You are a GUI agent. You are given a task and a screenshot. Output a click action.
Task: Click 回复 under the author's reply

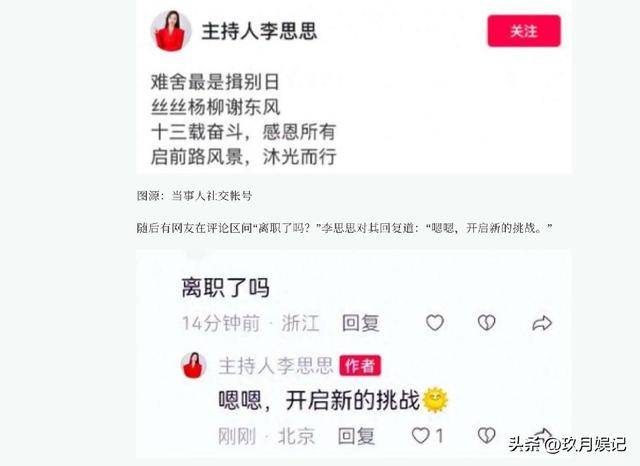356,436
